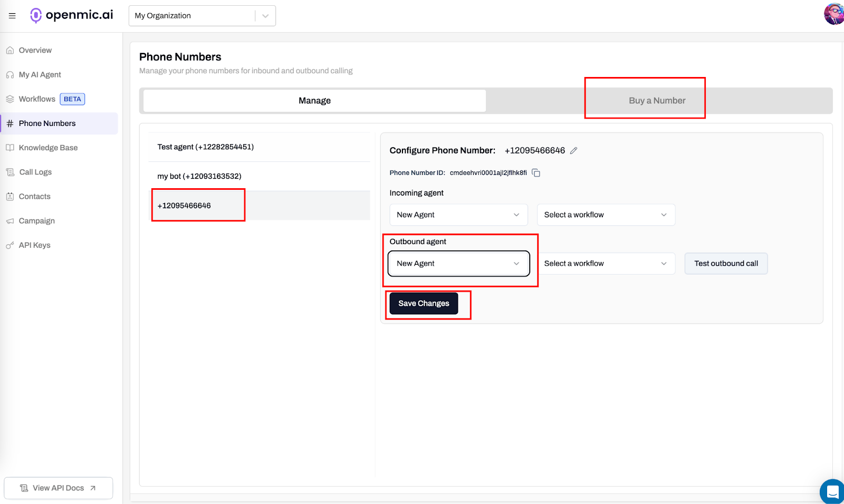844x504 pixels.
Task: Click the Overview home icon
Action: pyautogui.click(x=10, y=50)
